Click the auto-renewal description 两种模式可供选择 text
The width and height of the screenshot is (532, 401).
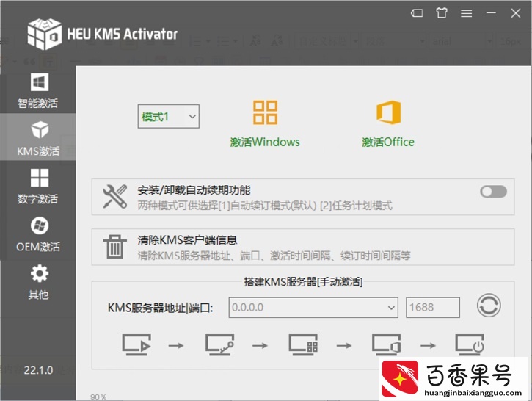click(x=265, y=206)
